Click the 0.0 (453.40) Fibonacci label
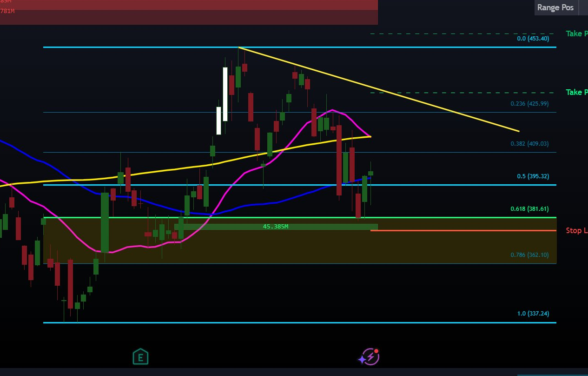The image size is (588, 376). click(x=533, y=39)
